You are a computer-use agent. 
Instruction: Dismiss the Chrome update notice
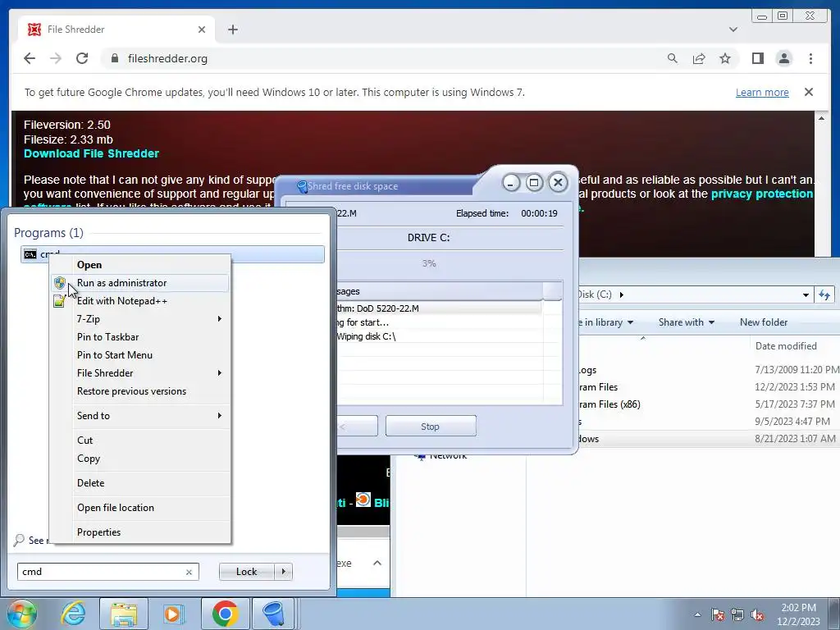[809, 92]
